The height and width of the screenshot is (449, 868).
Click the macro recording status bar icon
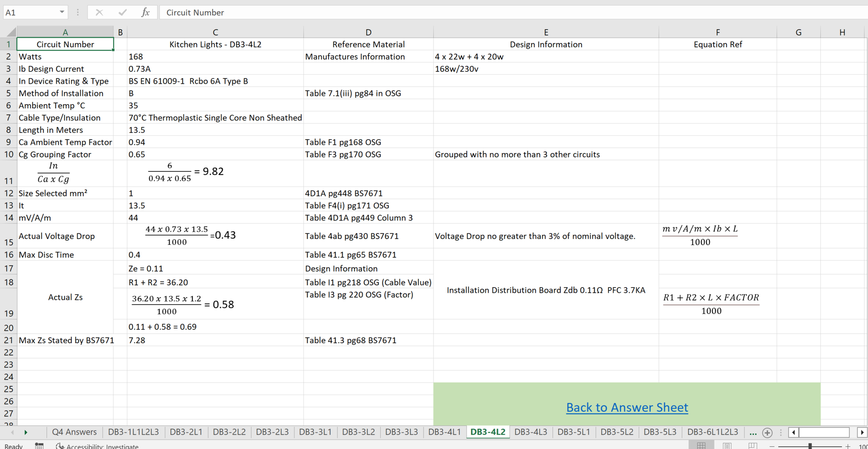click(39, 446)
